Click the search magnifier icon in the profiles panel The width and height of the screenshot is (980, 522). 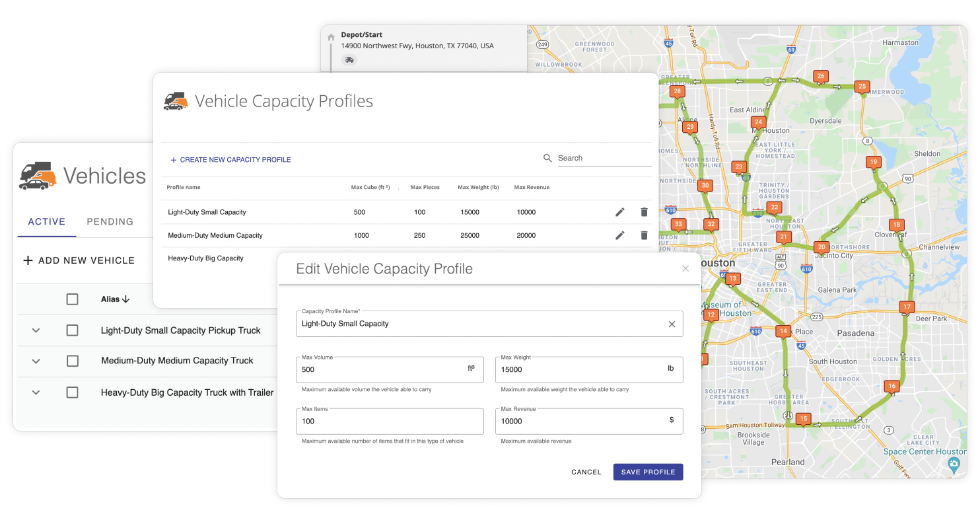[x=547, y=158]
